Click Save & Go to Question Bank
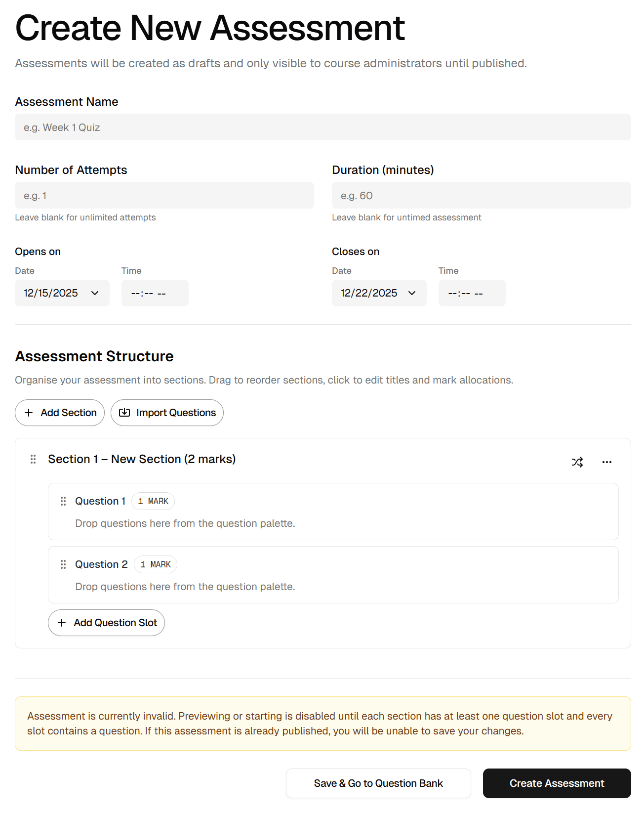The width and height of the screenshot is (644, 813). 378,783
